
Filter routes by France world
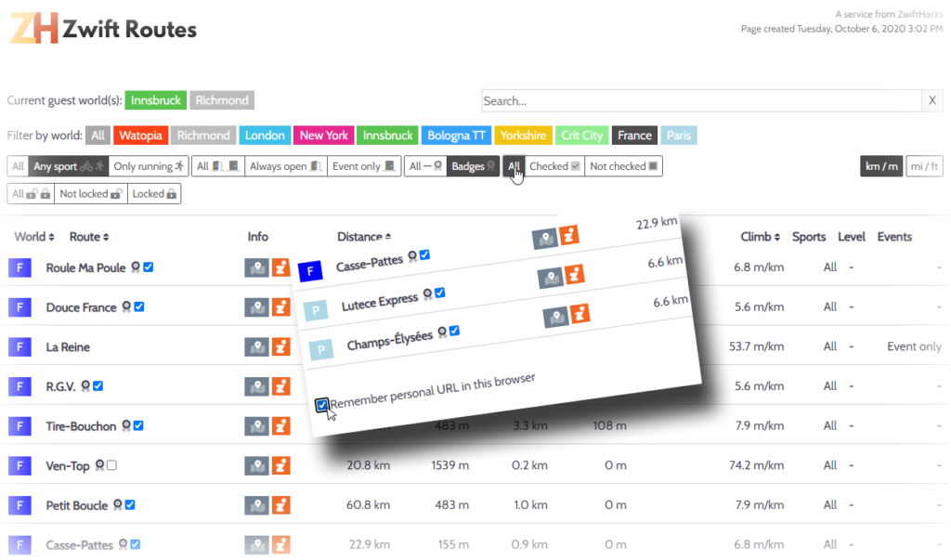[x=634, y=136]
